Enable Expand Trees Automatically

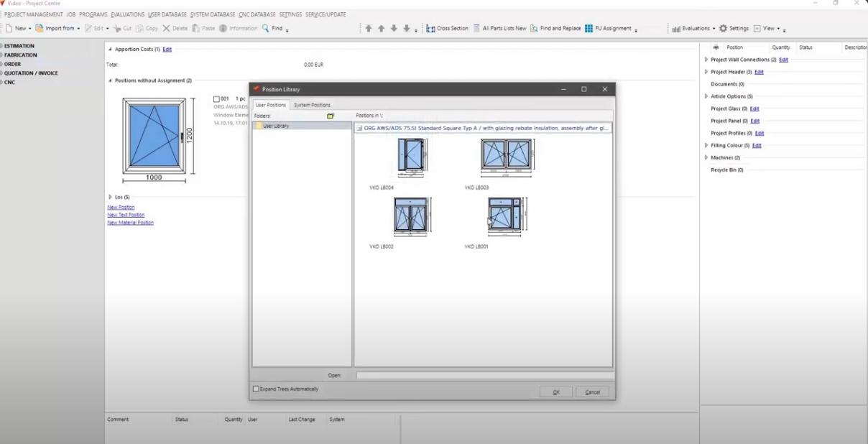tap(257, 389)
